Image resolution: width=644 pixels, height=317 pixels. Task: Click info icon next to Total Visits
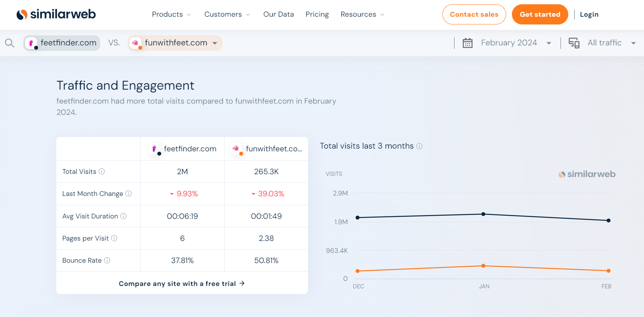tap(102, 171)
